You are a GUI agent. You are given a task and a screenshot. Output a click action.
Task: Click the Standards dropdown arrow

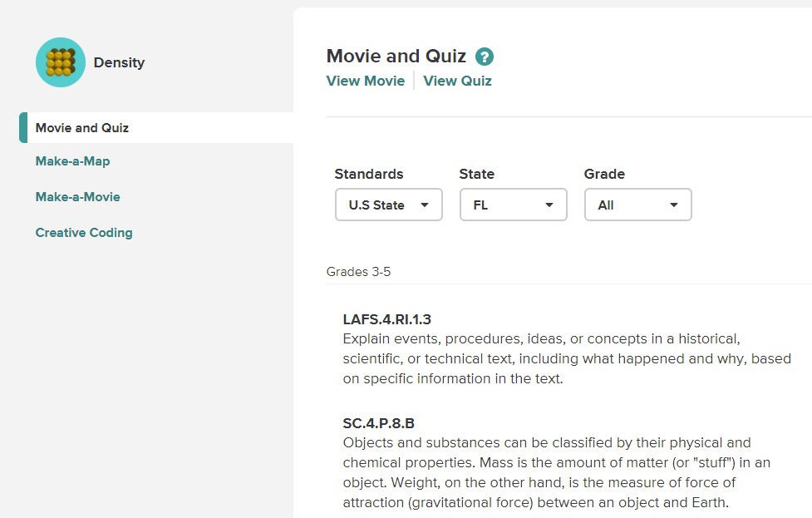point(425,205)
